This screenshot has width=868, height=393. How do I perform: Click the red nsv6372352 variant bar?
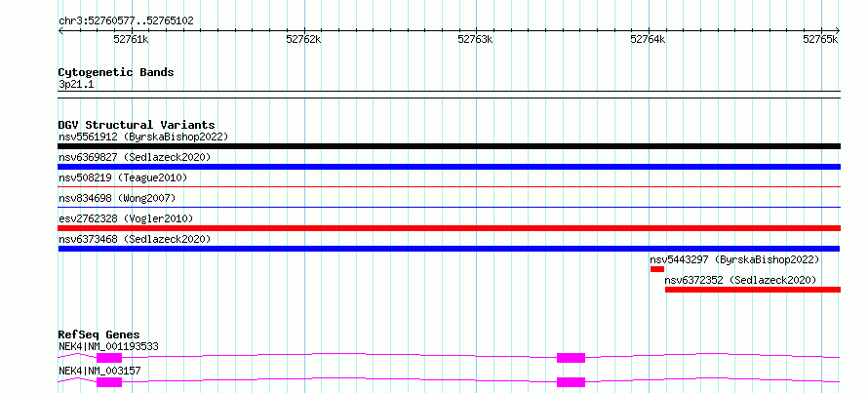[753, 290]
